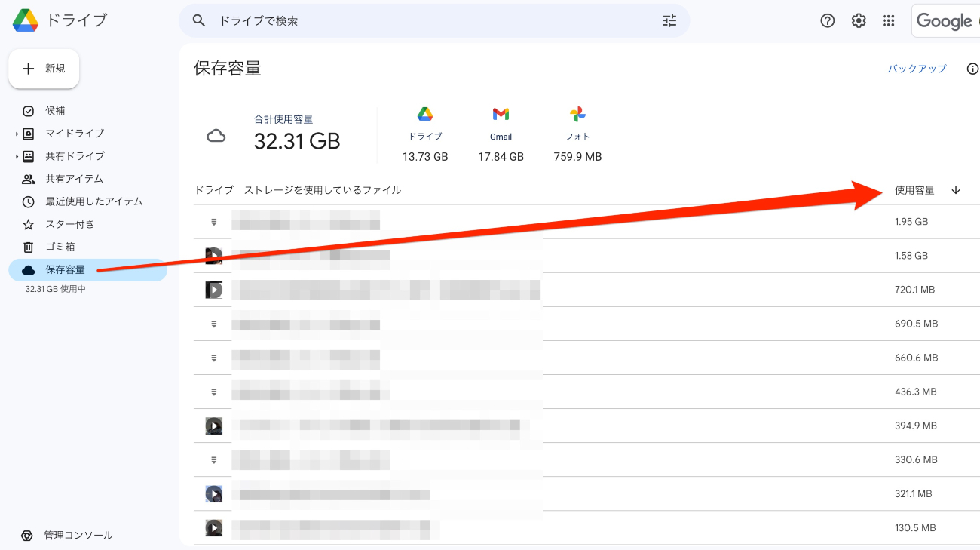
Task: Click the フォト icon in storage summary
Action: 577,114
